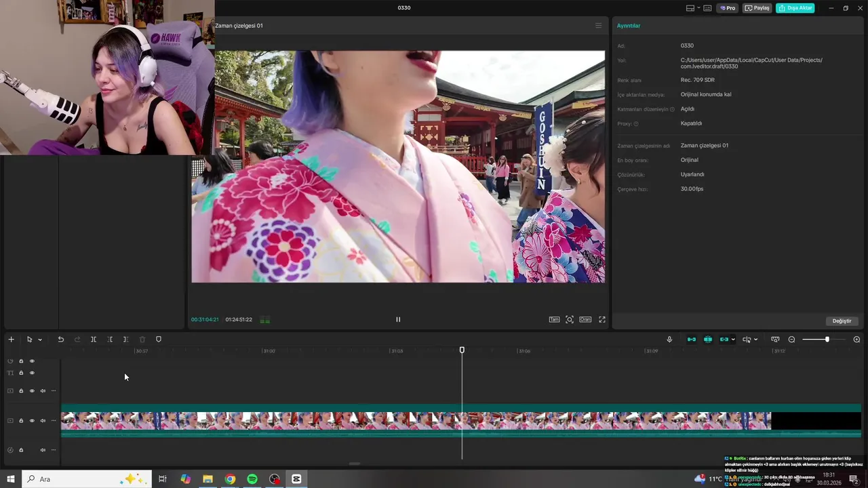Open the linkage options dropdown arrow

click(x=733, y=340)
